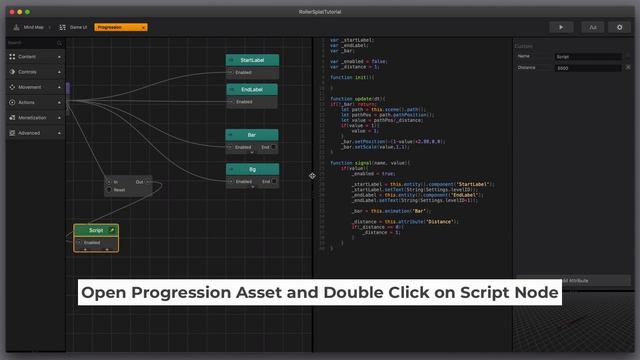
Task: Click EndLabel's Enabled input port
Action: click(231, 102)
